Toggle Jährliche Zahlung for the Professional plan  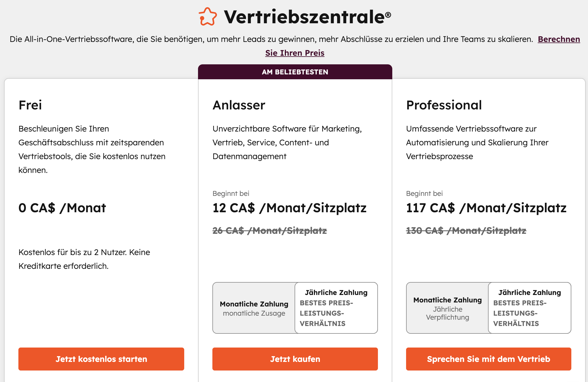coord(529,308)
